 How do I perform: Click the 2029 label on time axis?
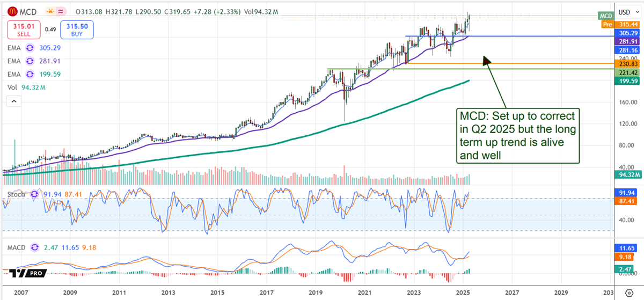pos(561,293)
